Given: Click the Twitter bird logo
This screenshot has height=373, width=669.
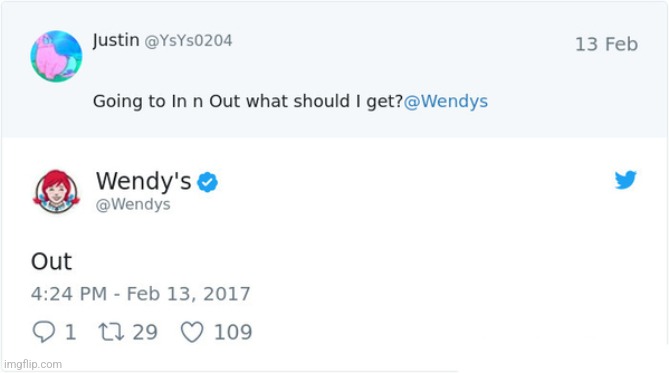Looking at the screenshot, I should [x=625, y=180].
